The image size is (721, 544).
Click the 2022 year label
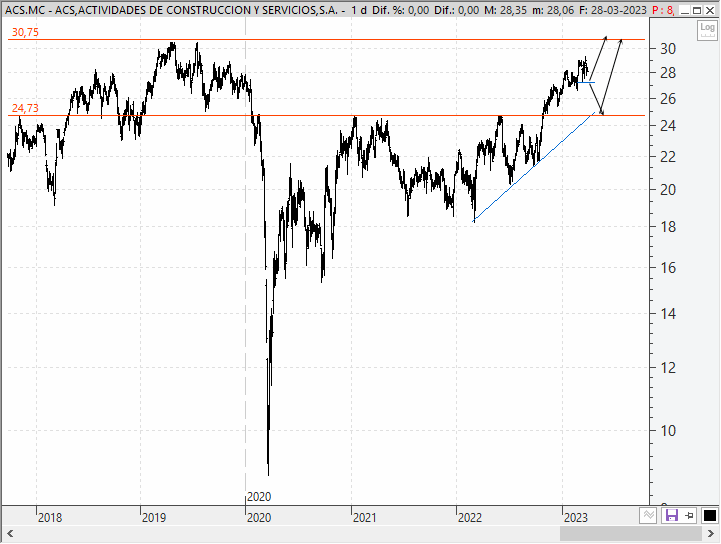pyautogui.click(x=470, y=518)
